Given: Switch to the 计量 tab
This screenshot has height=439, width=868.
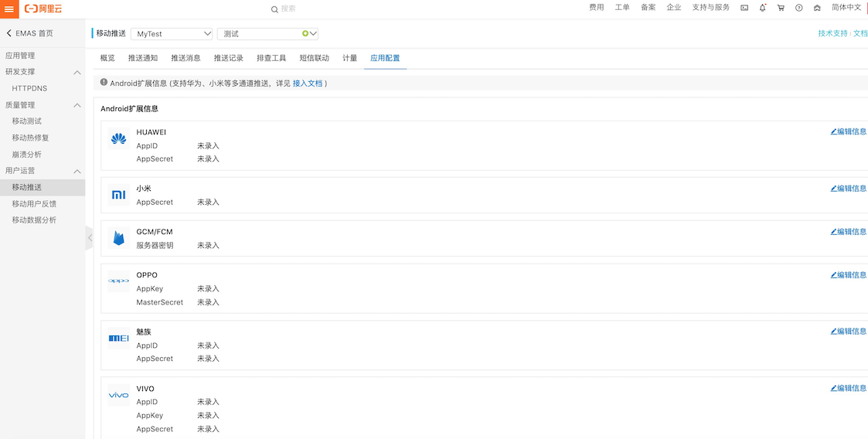Looking at the screenshot, I should pos(350,58).
